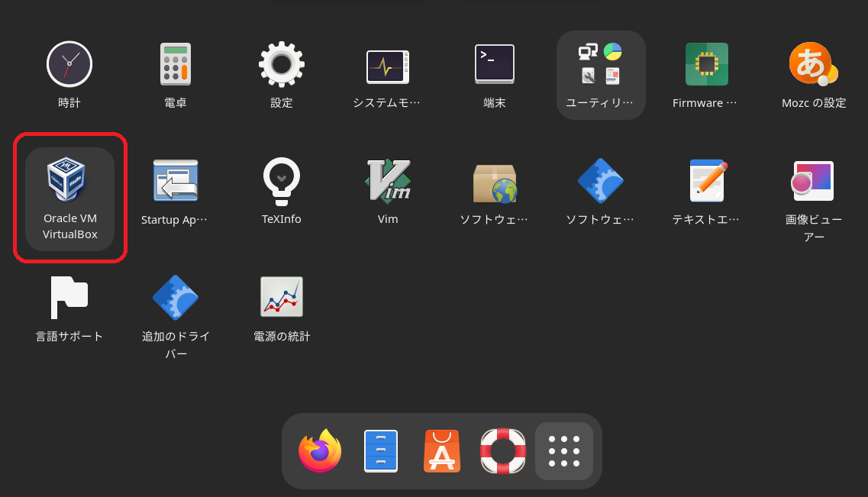Click the 'Oracle VM VirtualBox' label text

pos(69,227)
